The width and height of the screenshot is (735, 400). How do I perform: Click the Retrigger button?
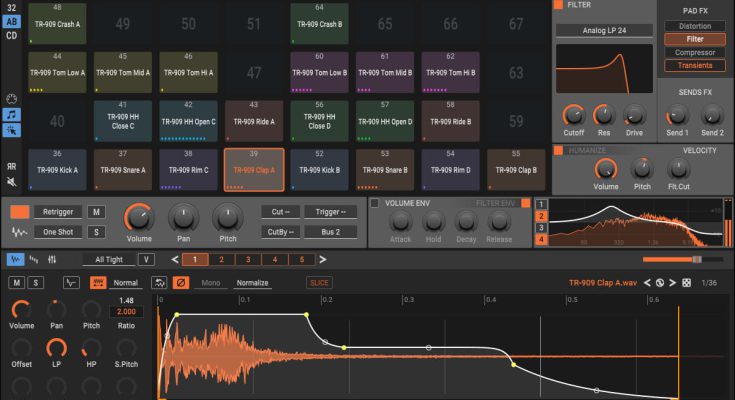(58, 212)
